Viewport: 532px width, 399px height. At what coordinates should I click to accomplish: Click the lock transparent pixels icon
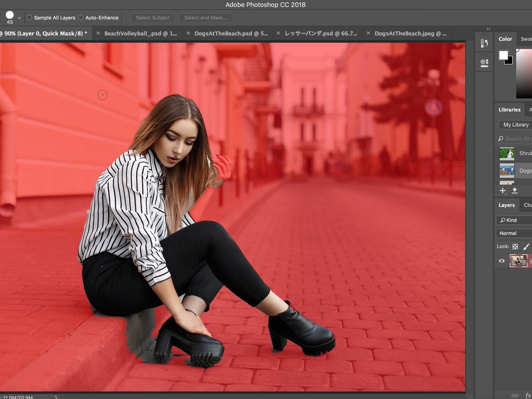(x=515, y=247)
